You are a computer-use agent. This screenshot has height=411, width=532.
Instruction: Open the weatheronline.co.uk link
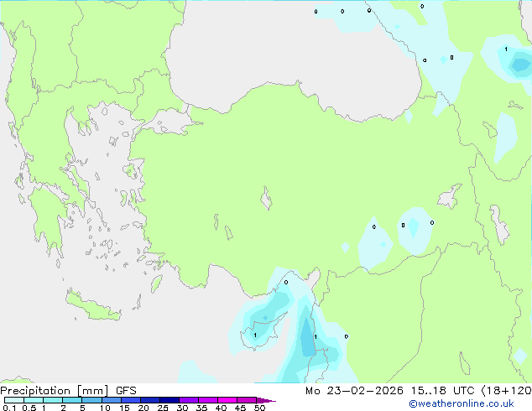(462, 403)
